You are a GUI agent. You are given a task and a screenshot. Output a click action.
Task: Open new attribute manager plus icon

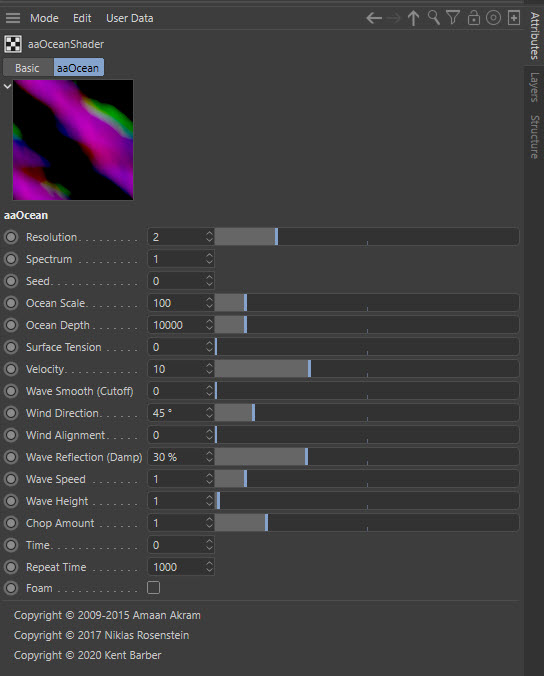514,18
